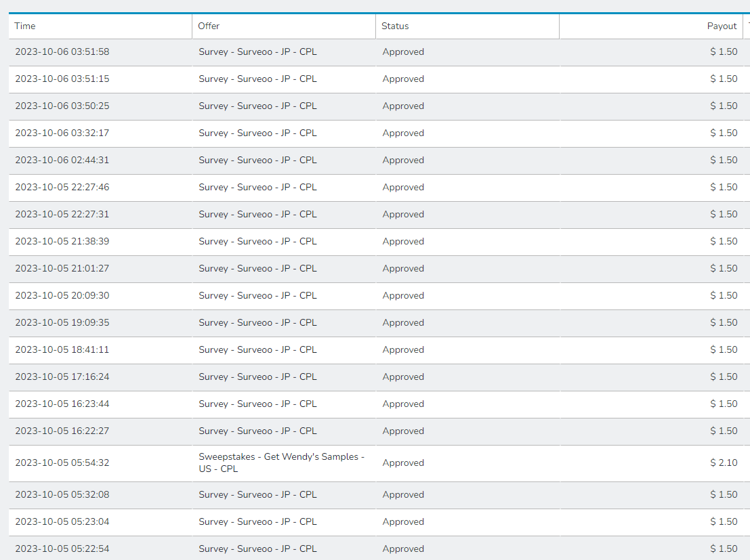Select the 2023-10-06 02:44:31 time cell
The image size is (750, 560).
(x=62, y=160)
